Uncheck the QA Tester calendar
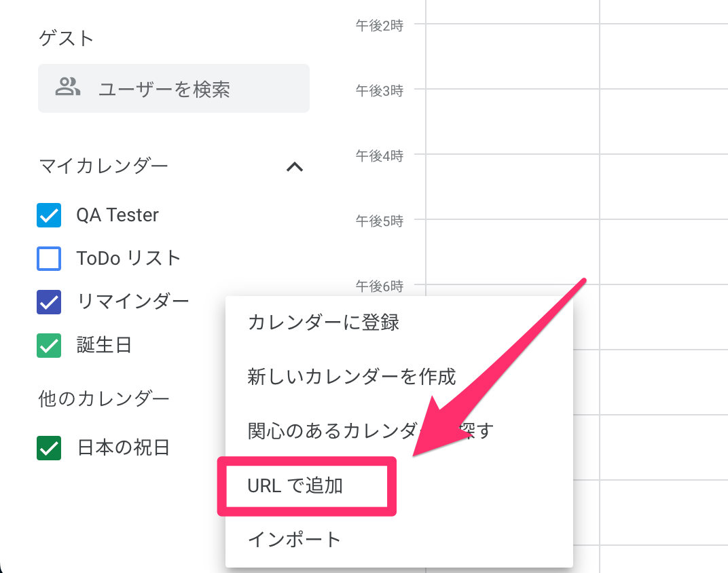 pos(48,215)
